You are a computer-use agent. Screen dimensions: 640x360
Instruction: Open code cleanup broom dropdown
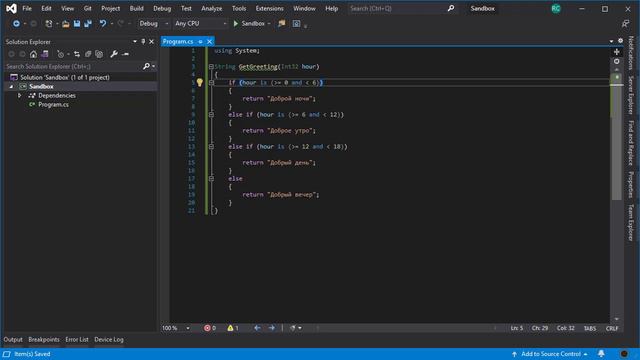300,328
